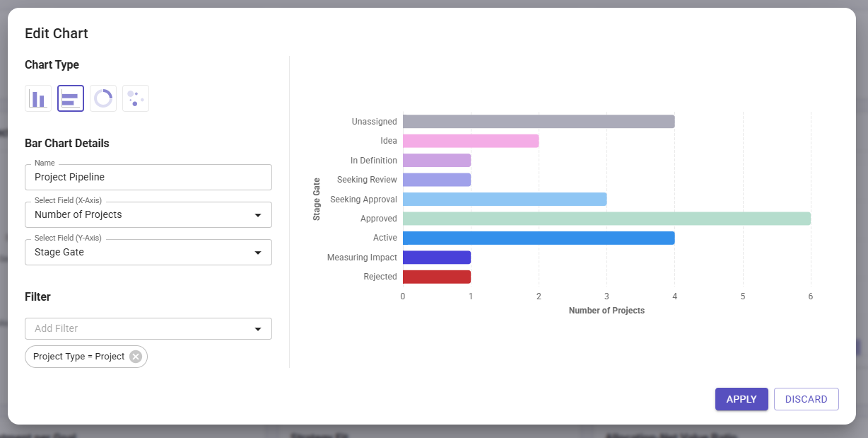The height and width of the screenshot is (438, 868).
Task: Click the gray Unassigned bar
Action: coord(539,122)
